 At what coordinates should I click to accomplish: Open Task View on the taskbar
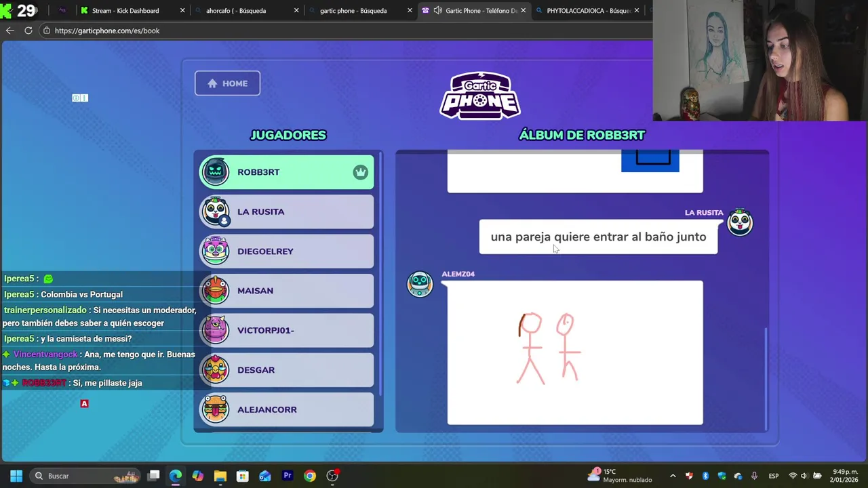(x=154, y=476)
